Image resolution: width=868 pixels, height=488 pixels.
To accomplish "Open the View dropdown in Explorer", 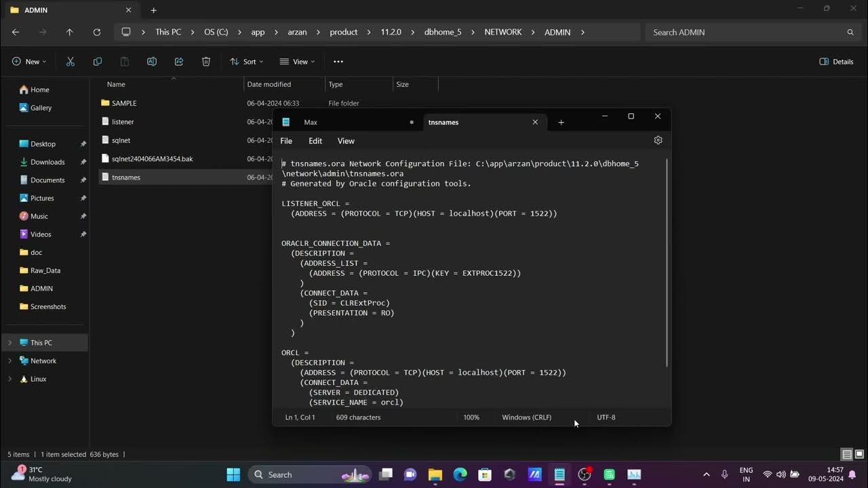I will click(298, 62).
